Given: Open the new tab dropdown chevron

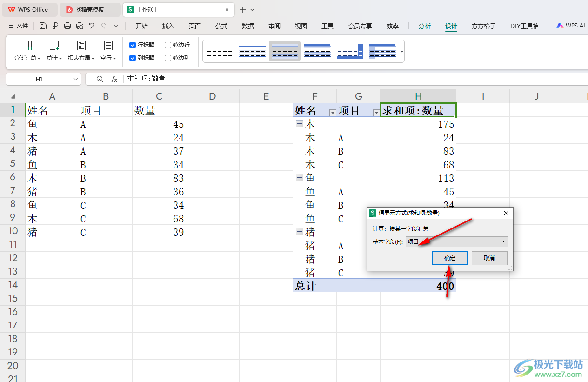Looking at the screenshot, I should pyautogui.click(x=252, y=10).
